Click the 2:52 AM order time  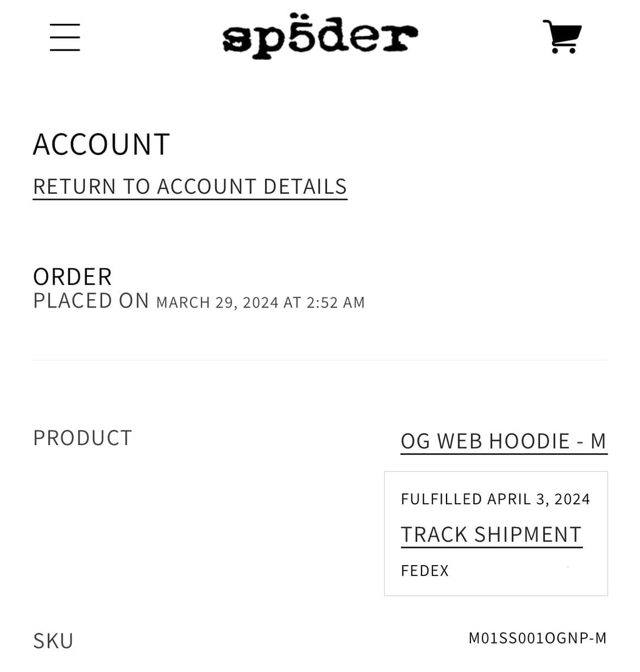tap(336, 302)
